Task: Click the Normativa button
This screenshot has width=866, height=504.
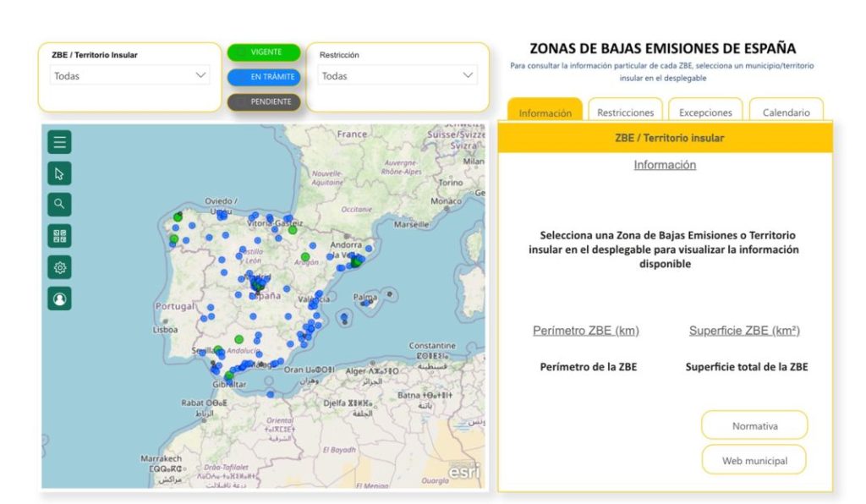Action: [x=754, y=425]
